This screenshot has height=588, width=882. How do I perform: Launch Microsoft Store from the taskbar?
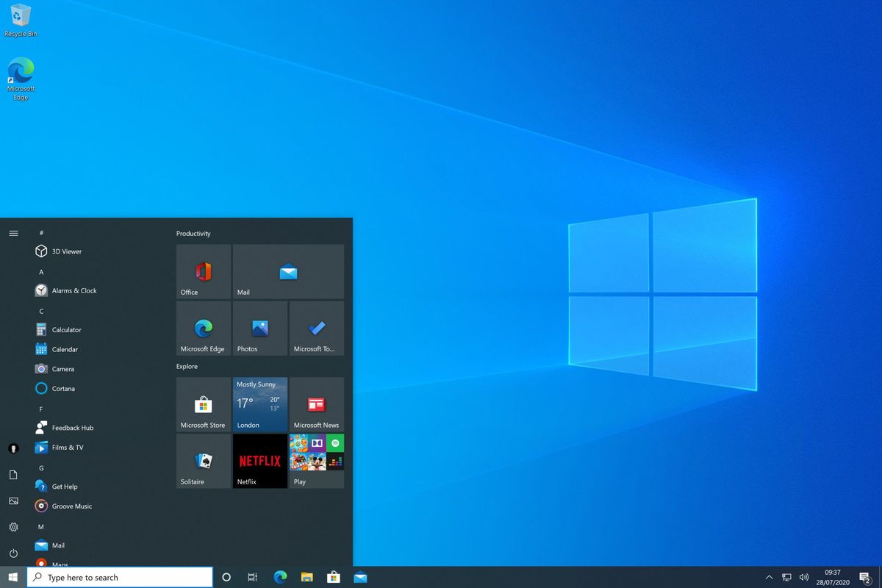[x=333, y=577]
